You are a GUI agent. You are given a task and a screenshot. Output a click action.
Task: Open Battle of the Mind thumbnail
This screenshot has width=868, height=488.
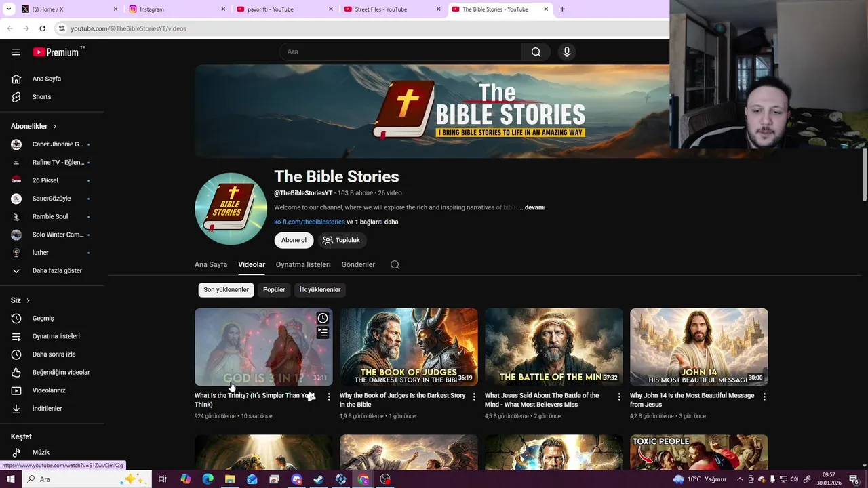pyautogui.click(x=554, y=347)
